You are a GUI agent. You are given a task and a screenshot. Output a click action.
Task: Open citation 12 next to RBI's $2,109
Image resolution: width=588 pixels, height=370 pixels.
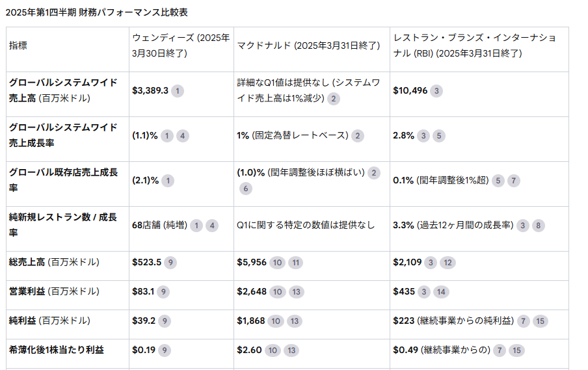[x=448, y=263]
